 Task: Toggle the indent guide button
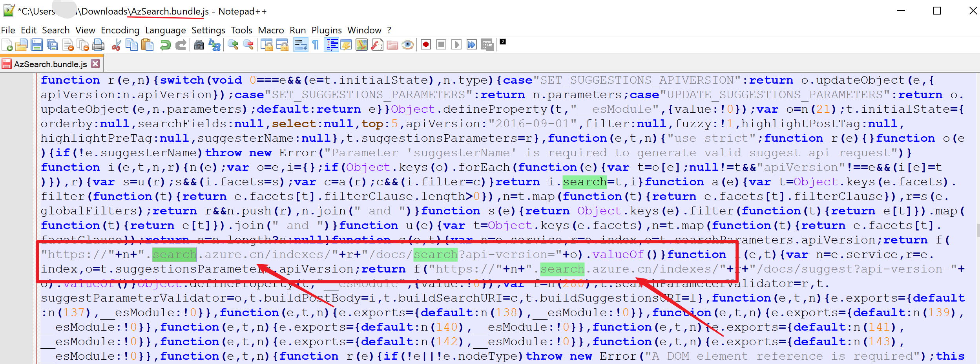tap(332, 45)
